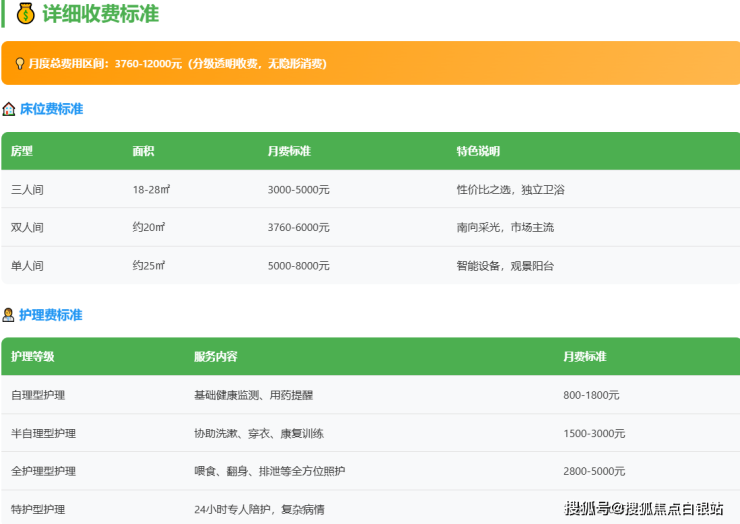
Task: Click the 服务内容 column header
Action: click(215, 357)
